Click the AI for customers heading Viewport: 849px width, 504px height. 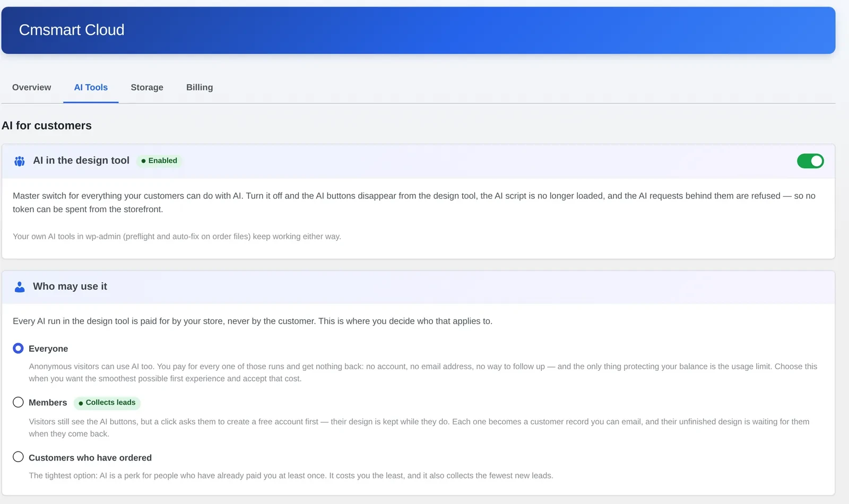pyautogui.click(x=47, y=126)
